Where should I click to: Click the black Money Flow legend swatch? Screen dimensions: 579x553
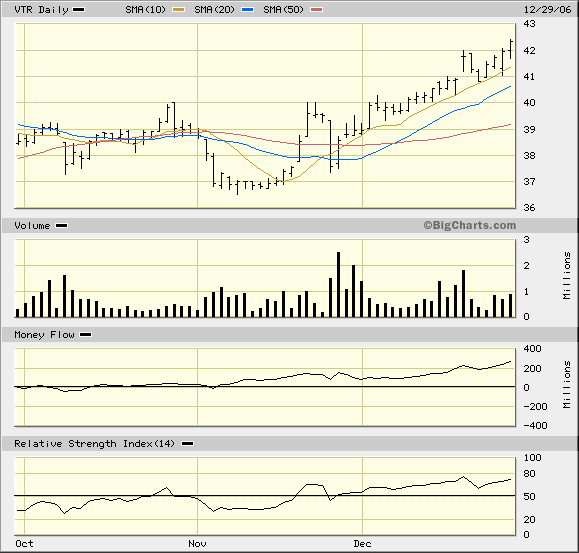coord(86,335)
